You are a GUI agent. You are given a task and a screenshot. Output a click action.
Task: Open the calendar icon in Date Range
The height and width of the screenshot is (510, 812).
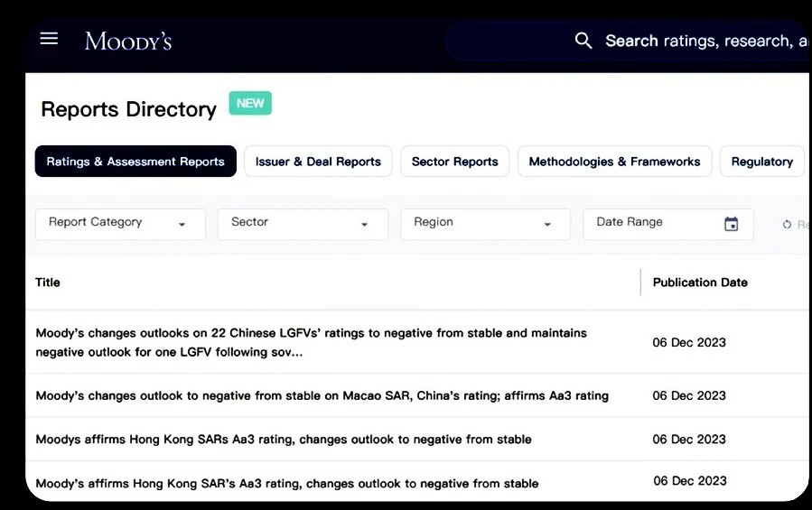[x=732, y=224]
